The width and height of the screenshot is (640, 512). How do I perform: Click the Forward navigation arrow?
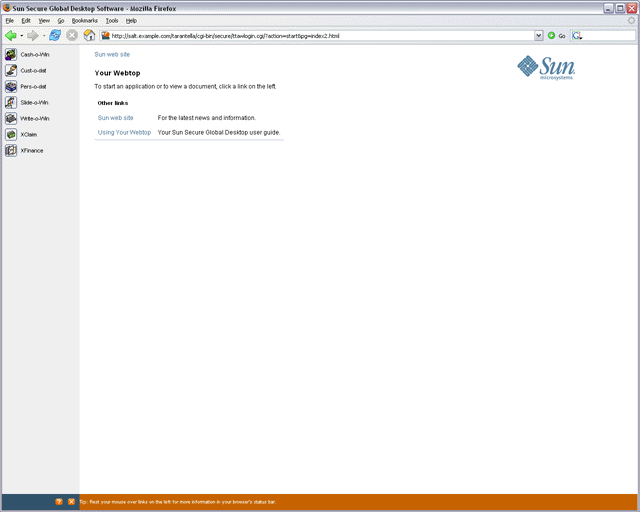coord(33,36)
